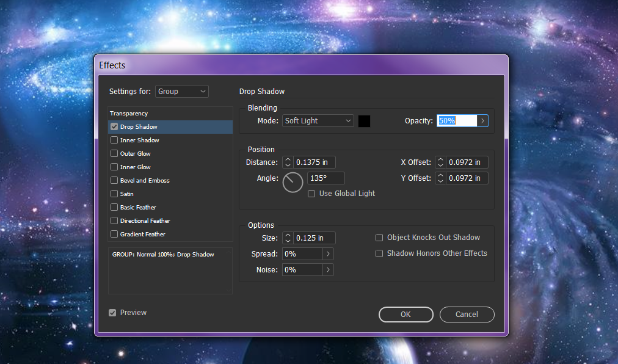Enable the Inner Glow checkbox
The width and height of the screenshot is (618, 364).
114,167
